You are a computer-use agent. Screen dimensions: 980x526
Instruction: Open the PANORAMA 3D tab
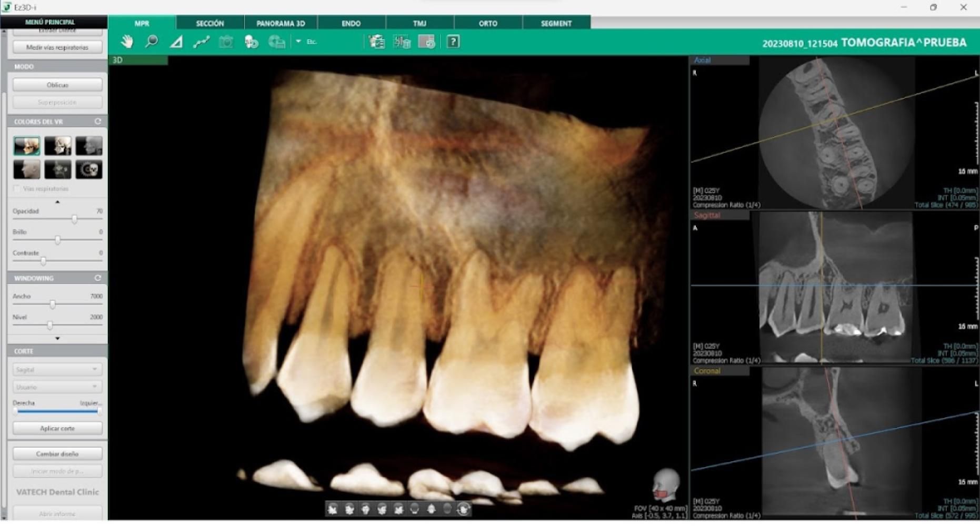[x=281, y=23]
